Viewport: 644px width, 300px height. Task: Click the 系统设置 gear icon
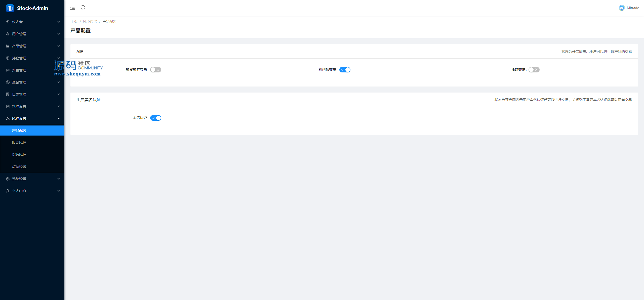[x=8, y=179]
